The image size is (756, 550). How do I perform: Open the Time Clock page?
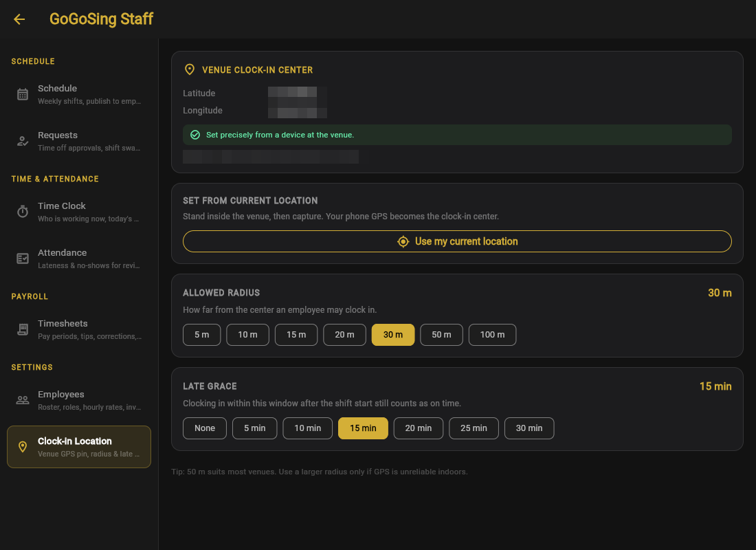(79, 212)
